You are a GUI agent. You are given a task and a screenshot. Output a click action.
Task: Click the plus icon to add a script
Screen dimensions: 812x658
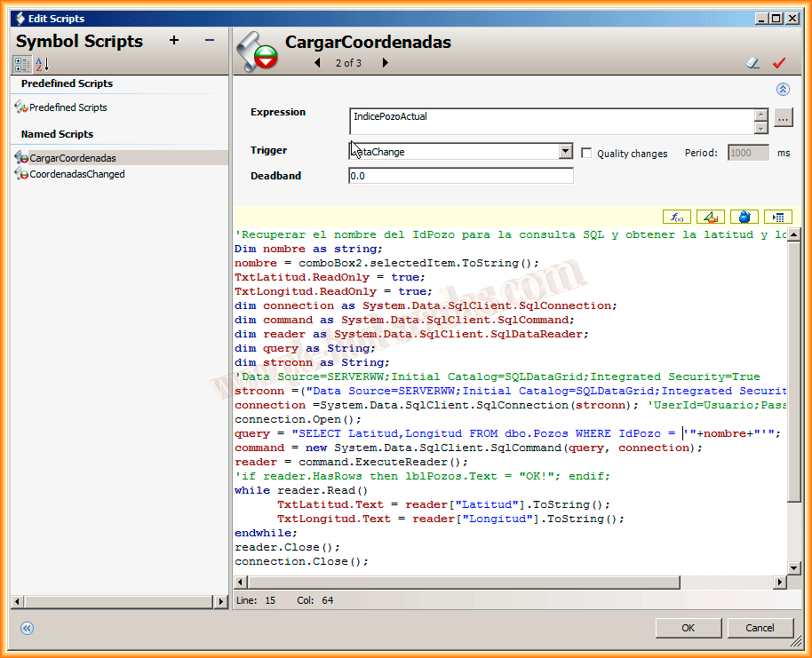coord(174,40)
